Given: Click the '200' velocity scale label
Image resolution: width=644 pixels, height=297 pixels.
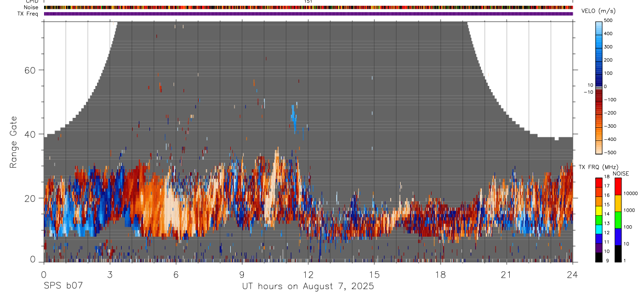Looking at the screenshot, I should point(609,60).
